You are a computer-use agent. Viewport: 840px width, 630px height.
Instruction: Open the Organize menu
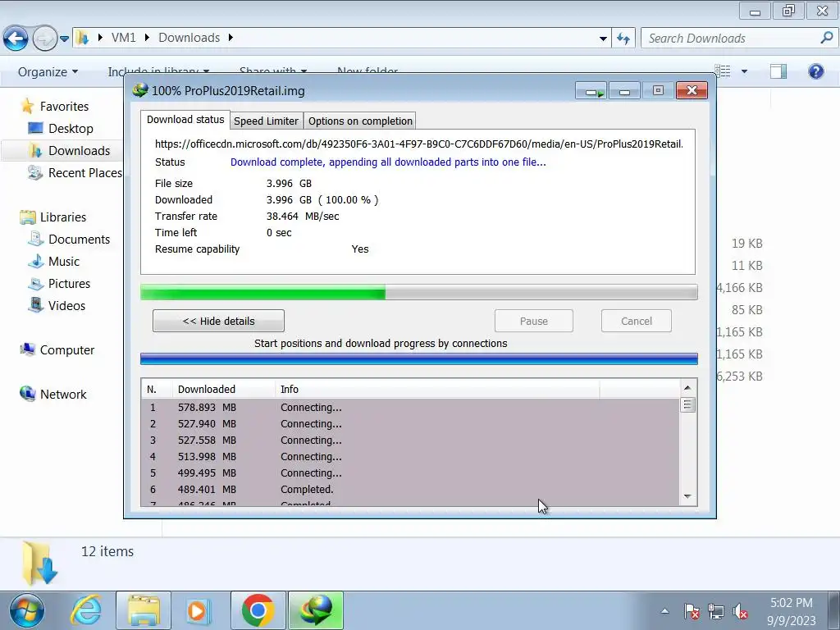[48, 72]
